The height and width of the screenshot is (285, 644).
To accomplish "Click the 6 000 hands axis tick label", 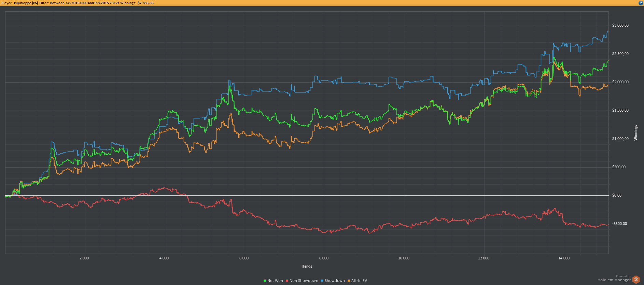I will [x=244, y=258].
